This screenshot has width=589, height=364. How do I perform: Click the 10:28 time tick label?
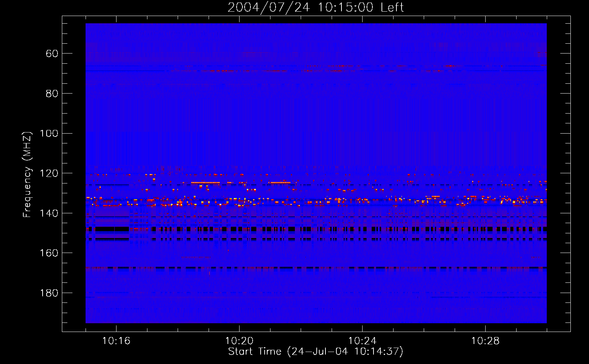(x=485, y=341)
